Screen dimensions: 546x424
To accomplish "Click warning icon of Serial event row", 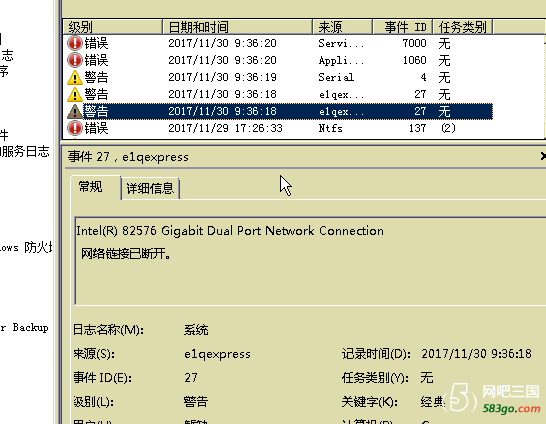I will pos(75,78).
